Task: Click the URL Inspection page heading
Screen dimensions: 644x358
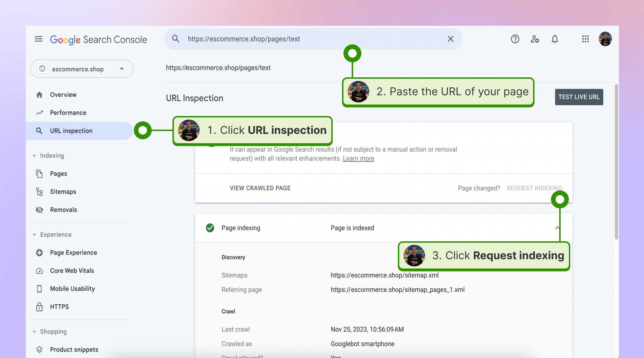Action: (194, 98)
